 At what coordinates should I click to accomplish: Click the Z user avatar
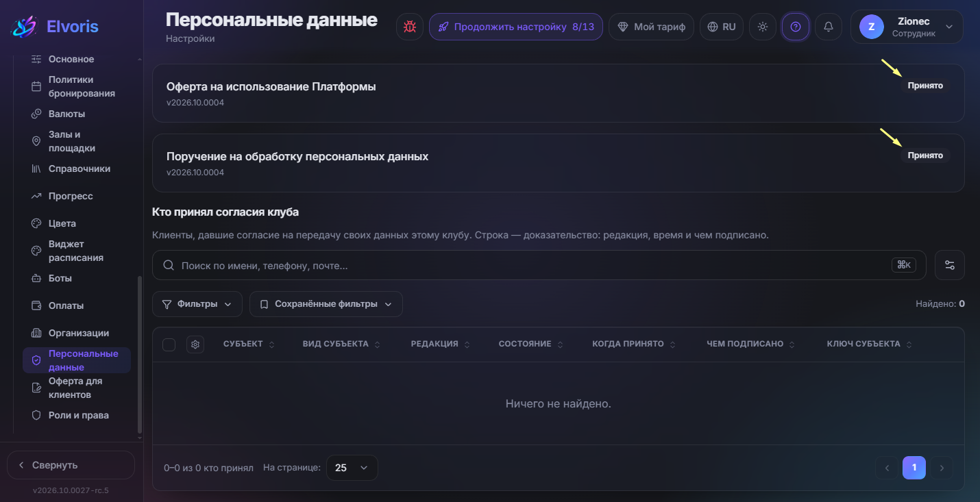click(x=871, y=27)
